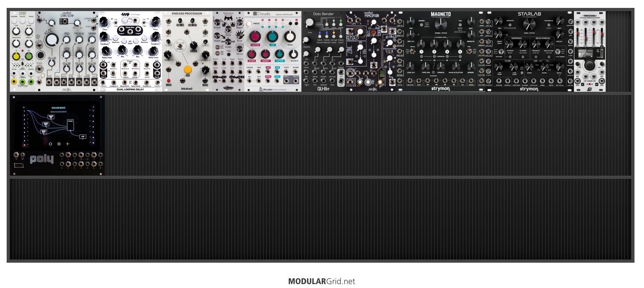Flip the right +16 switch on Dual Looping Delay
The image size is (644, 288).
click(145, 23)
